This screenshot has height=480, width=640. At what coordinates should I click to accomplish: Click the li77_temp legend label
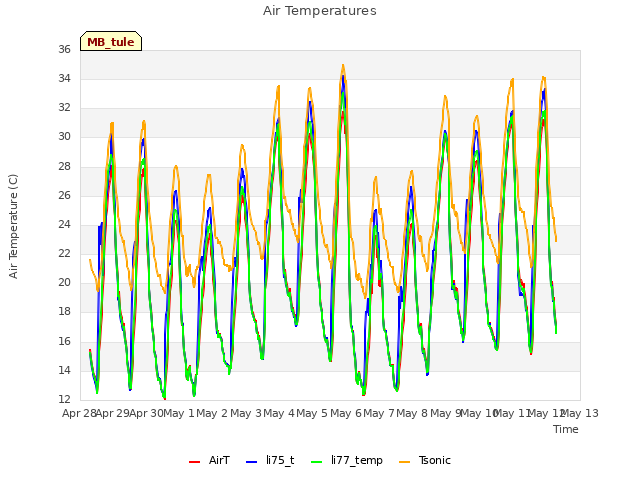tap(357, 460)
